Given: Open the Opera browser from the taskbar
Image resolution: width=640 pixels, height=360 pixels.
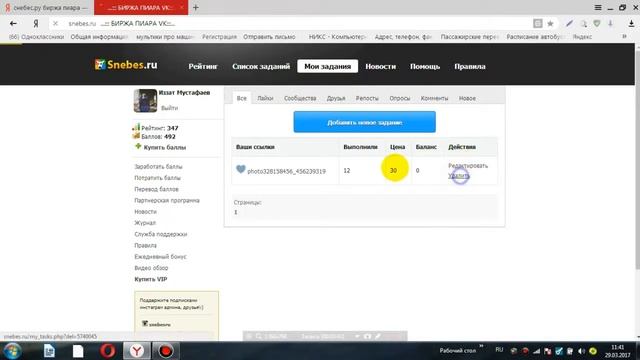Looking at the screenshot, I should [108, 351].
